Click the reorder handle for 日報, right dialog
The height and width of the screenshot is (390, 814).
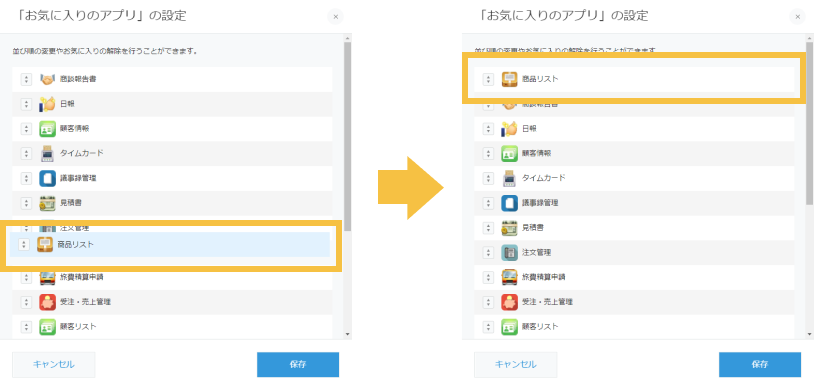pos(488,129)
